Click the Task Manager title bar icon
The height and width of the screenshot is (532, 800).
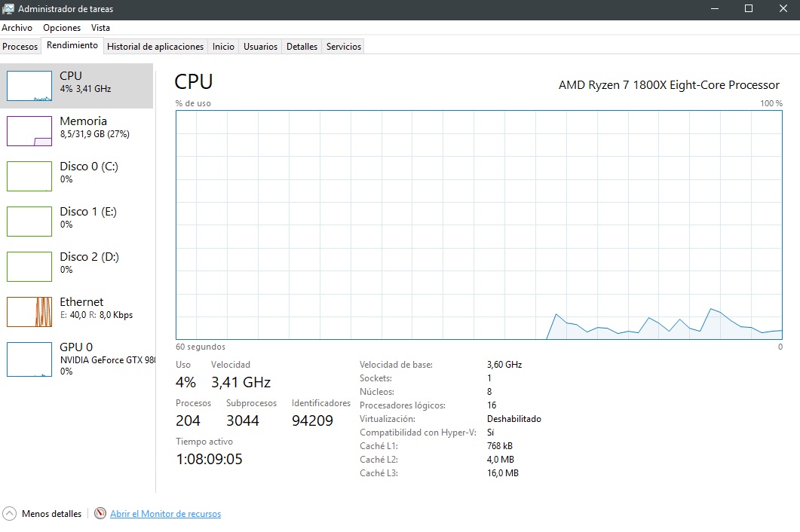pyautogui.click(x=8, y=9)
